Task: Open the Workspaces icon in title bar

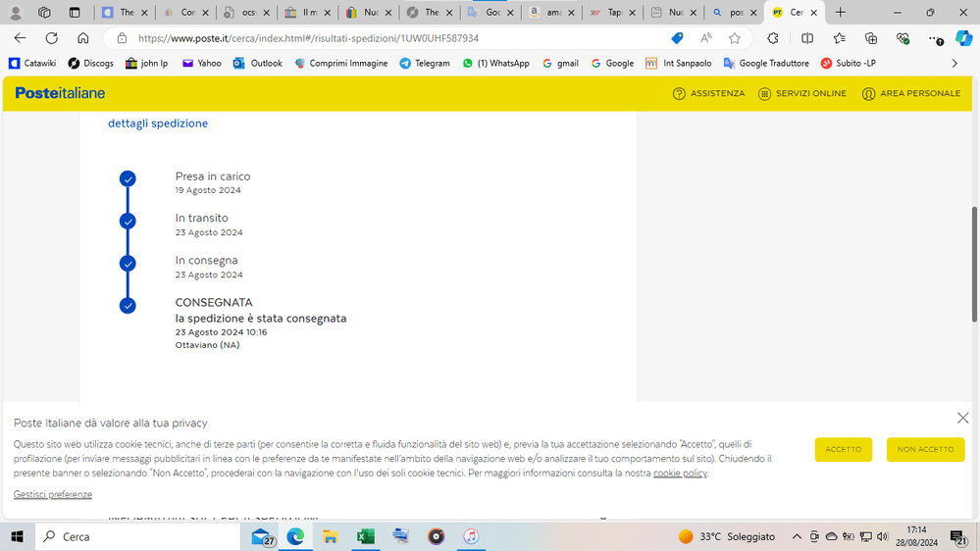Action: click(44, 13)
